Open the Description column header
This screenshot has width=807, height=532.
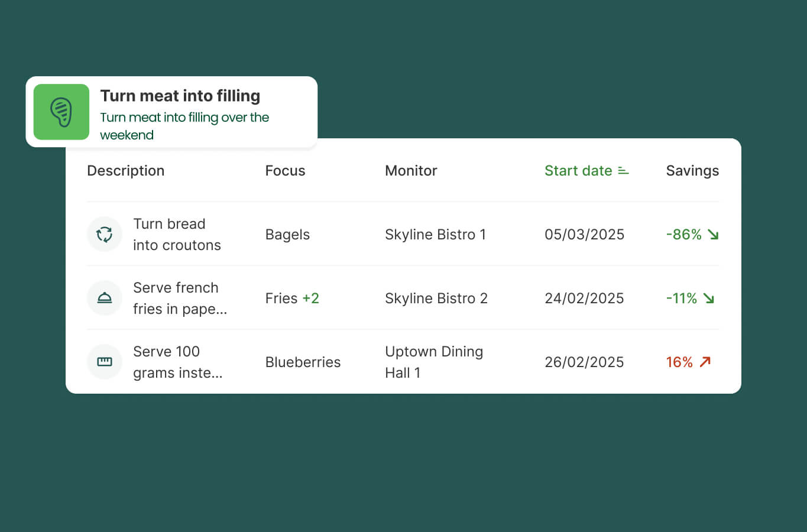coord(125,171)
